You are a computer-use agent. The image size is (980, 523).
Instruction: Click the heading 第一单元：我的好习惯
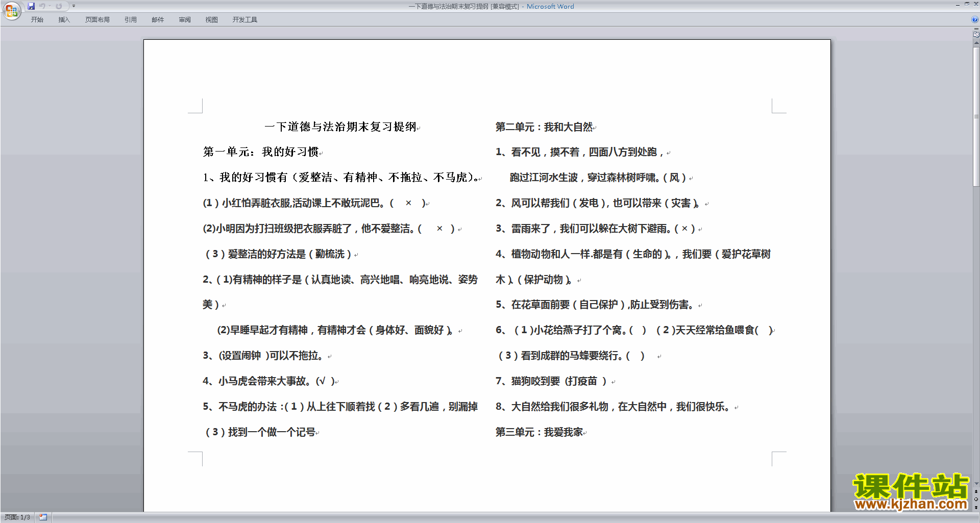261,152
